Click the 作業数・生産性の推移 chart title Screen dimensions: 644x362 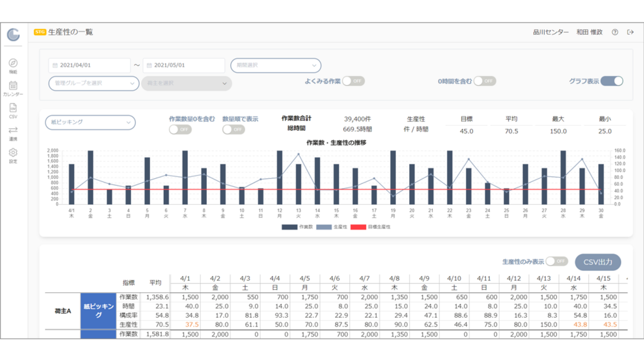coord(336,143)
